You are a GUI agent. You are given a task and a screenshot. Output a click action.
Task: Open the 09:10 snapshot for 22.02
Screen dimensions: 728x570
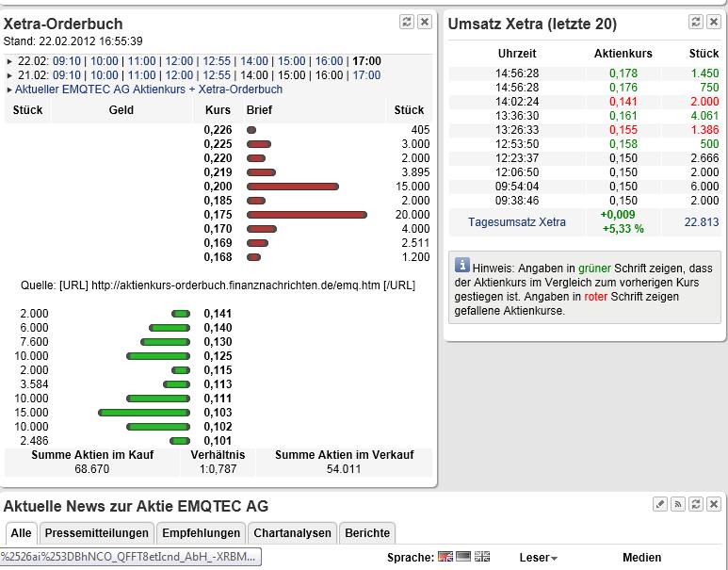click(66, 61)
